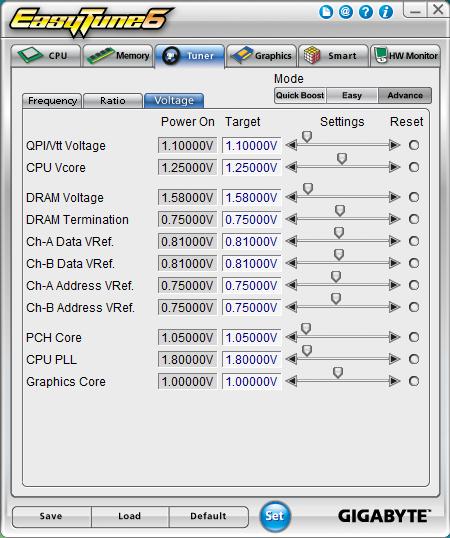Decrease Ch-A Address VRef with left arrow
450x538 pixels.
tap(291, 285)
